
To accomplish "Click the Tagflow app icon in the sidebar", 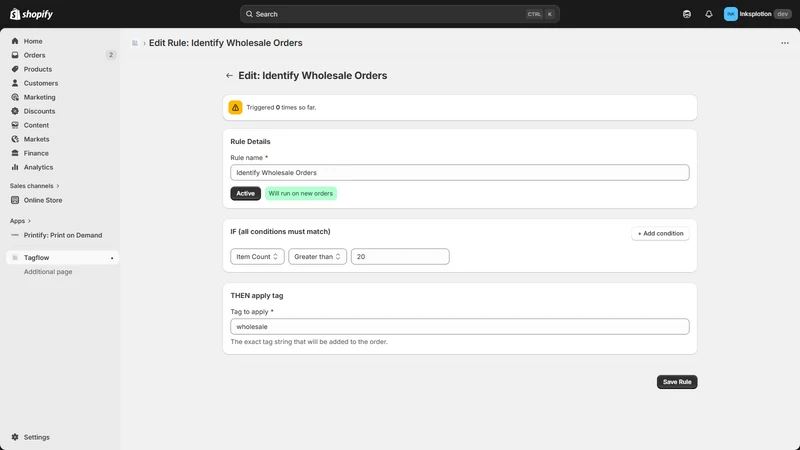I will coord(15,258).
